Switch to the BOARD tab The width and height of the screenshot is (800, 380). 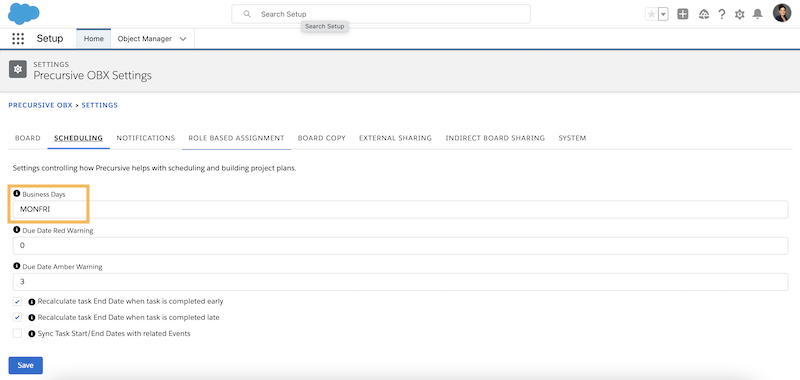pyautogui.click(x=28, y=138)
